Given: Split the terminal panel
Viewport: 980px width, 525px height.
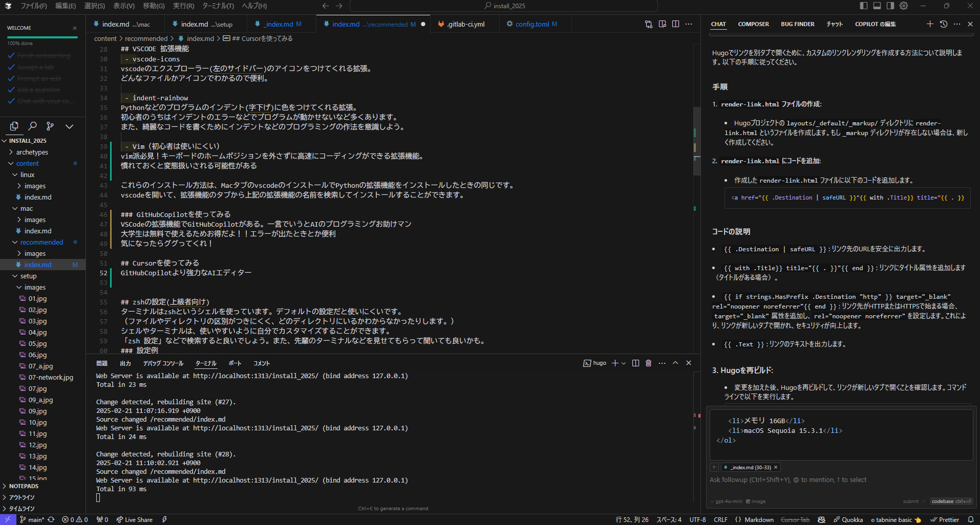Looking at the screenshot, I should coord(635,363).
